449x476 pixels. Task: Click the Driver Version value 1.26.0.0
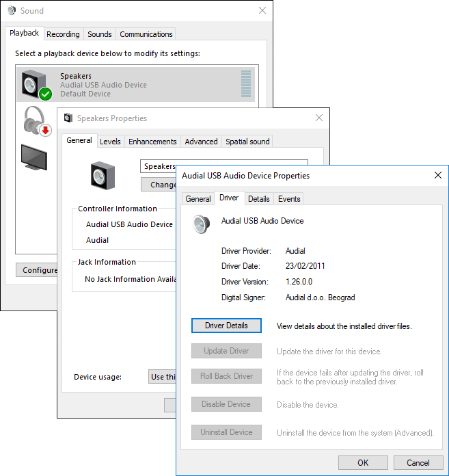click(x=299, y=282)
